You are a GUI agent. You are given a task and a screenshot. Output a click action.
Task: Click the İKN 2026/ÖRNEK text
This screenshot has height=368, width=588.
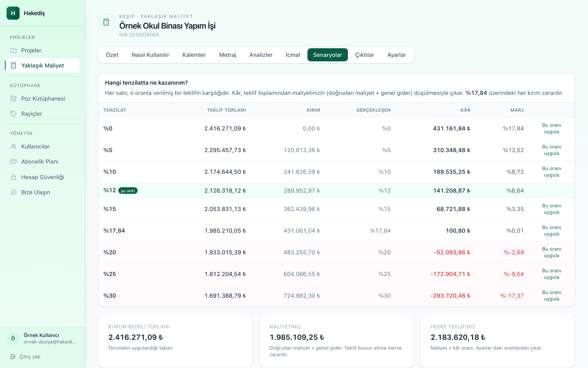[x=139, y=35]
